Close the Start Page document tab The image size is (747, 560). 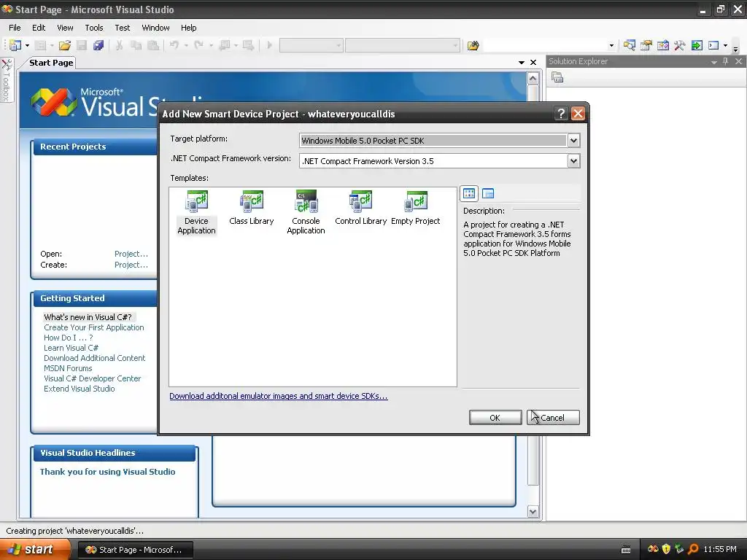click(x=533, y=63)
